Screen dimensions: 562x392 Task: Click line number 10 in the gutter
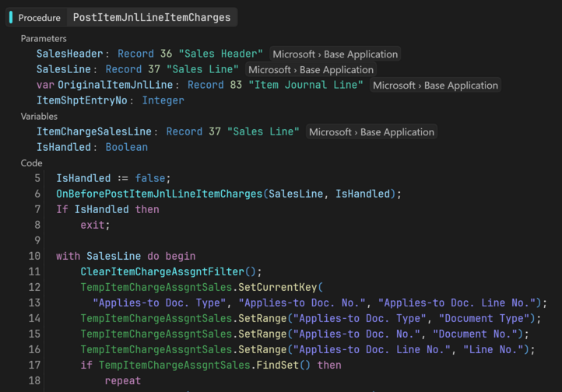tap(34, 256)
